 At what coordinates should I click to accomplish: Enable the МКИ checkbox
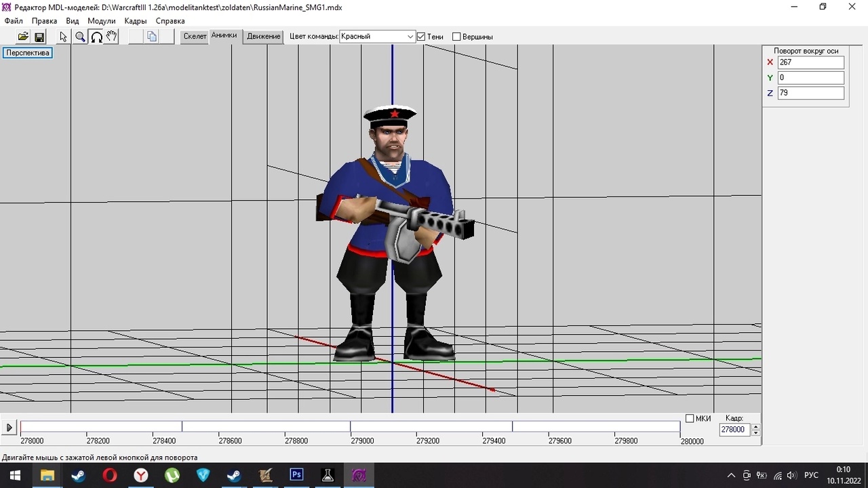click(690, 418)
